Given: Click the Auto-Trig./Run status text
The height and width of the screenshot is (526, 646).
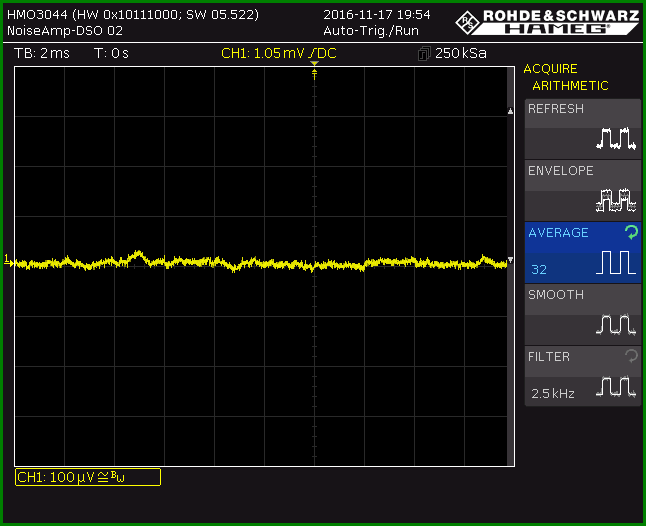Looking at the screenshot, I should coord(371,31).
